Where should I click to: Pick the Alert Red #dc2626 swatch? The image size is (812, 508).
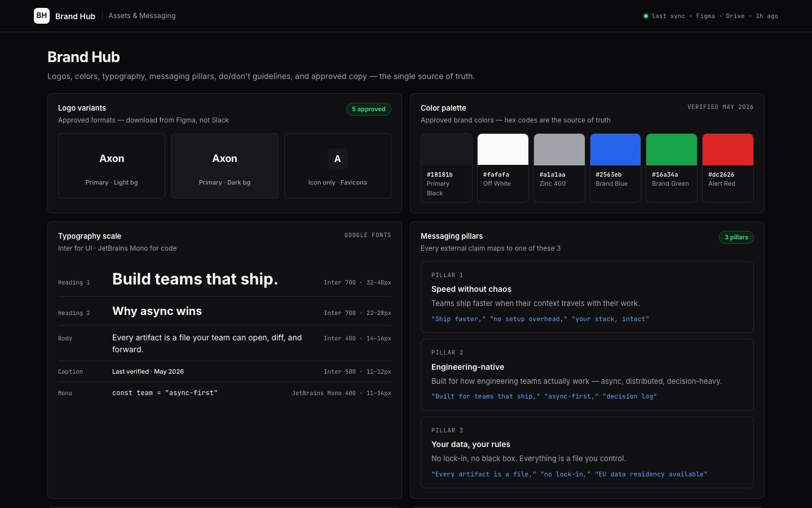point(728,168)
